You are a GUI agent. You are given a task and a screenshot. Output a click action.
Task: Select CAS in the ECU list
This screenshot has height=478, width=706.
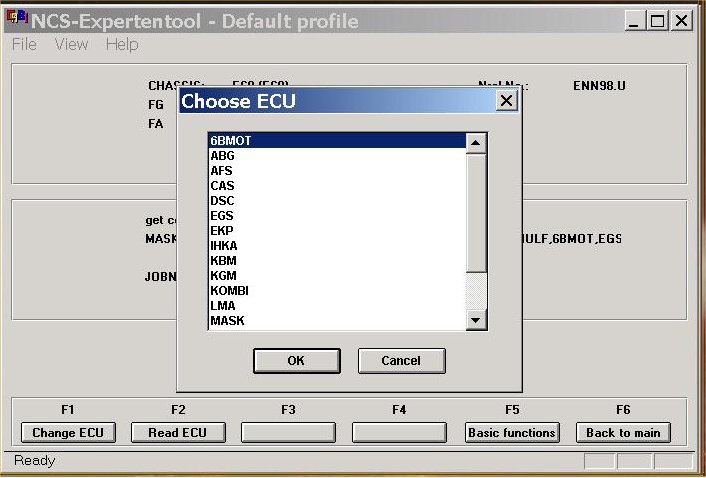pos(337,185)
